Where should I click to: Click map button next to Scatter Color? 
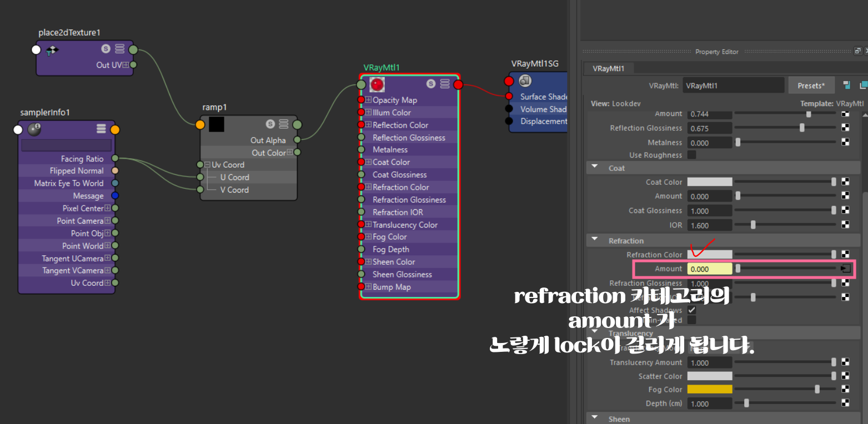click(x=845, y=376)
